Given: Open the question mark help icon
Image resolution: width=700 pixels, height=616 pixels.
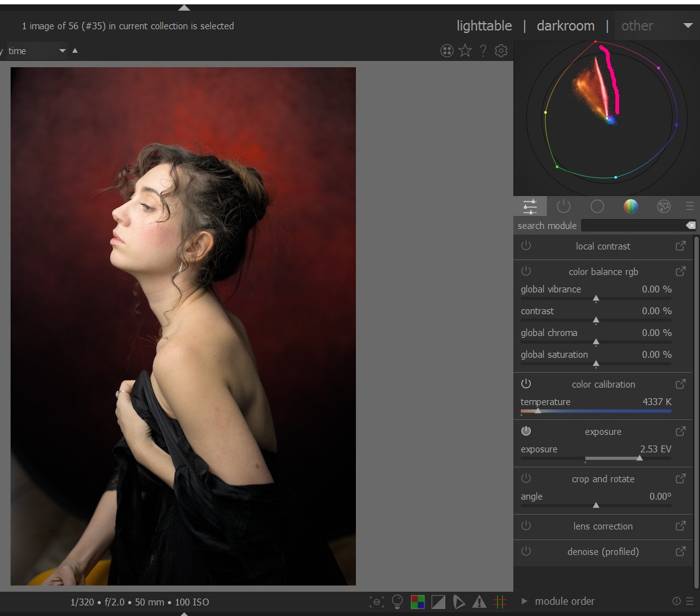Looking at the screenshot, I should 483,51.
